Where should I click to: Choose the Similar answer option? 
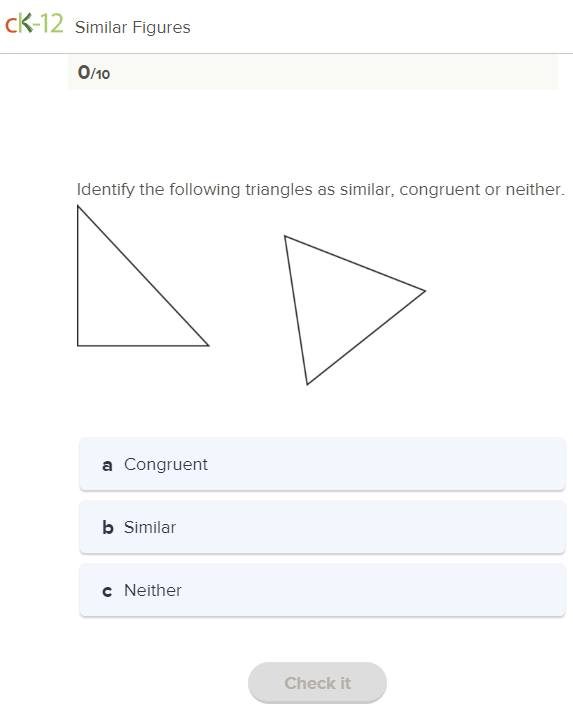click(322, 527)
